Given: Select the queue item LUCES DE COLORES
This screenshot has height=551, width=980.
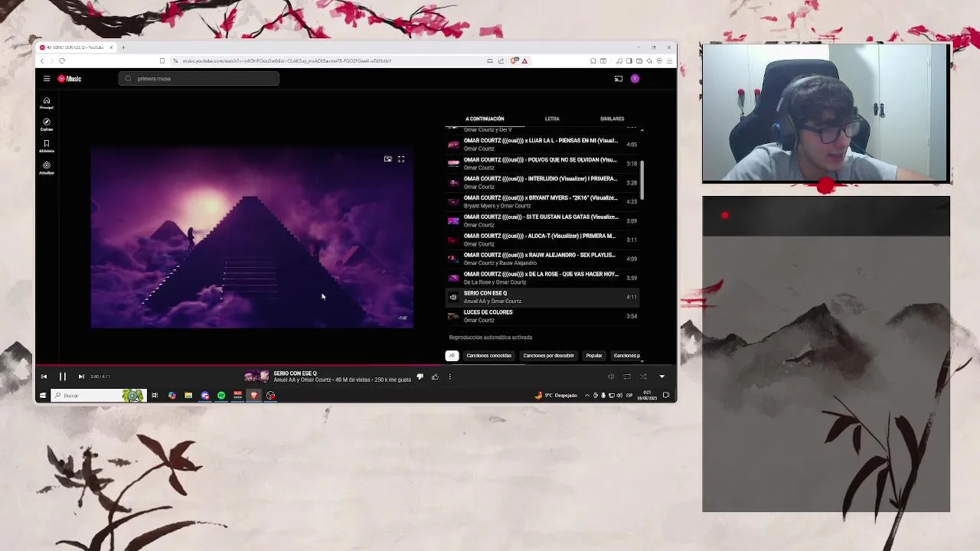Looking at the screenshot, I should point(543,316).
